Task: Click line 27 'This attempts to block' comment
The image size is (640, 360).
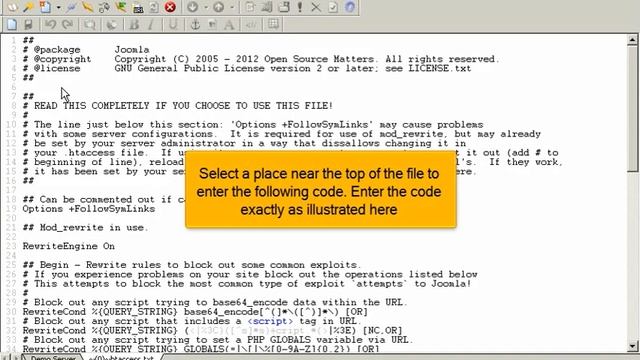Action: click(x=247, y=284)
